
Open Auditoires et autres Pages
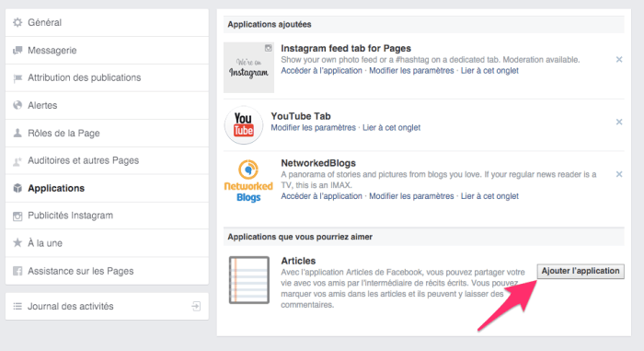click(x=107, y=160)
